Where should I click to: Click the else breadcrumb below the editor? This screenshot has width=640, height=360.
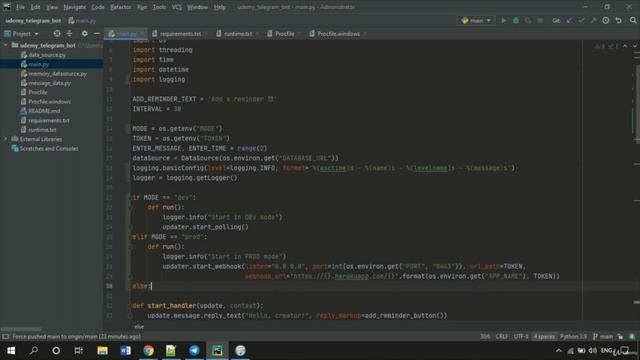coord(139,327)
